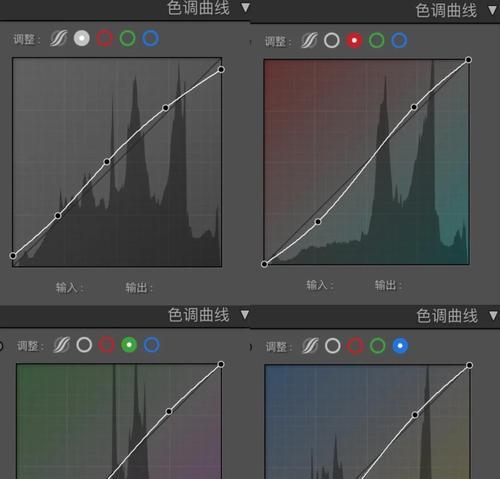Collapse the top-right 色调曲线 panel triangle
This screenshot has height=479, width=500.
[493, 10]
